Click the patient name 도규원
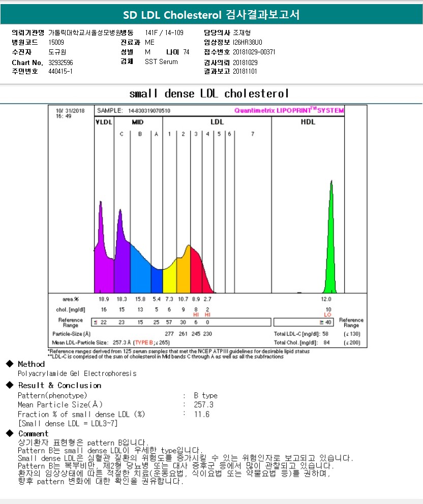The width and height of the screenshot is (423, 504). tap(57, 52)
